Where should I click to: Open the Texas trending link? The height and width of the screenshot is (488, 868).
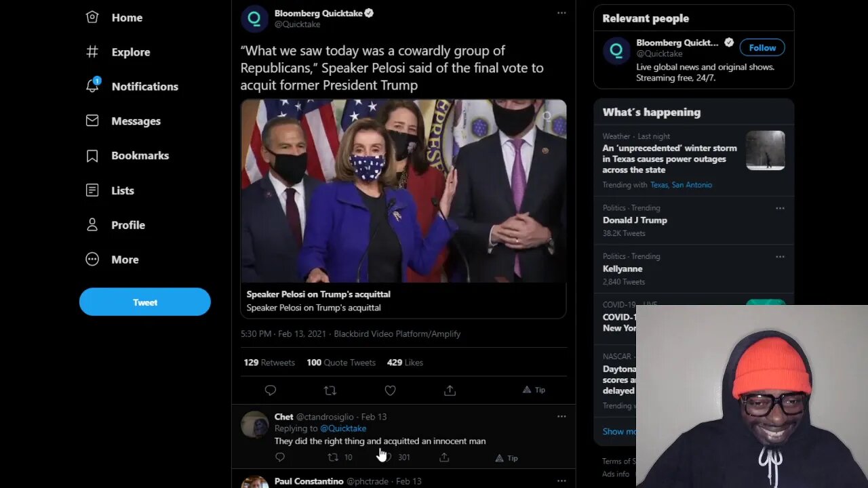point(658,185)
